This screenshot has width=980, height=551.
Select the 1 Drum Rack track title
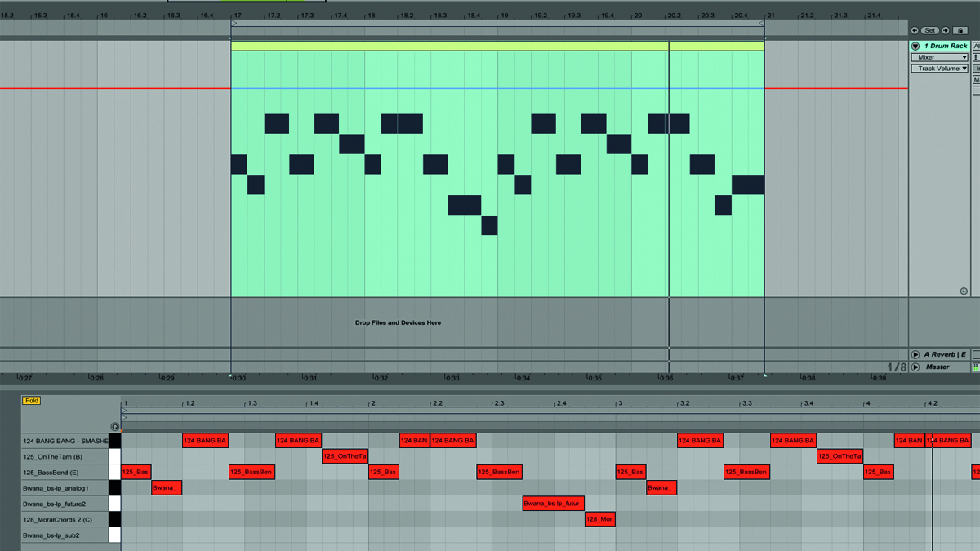coord(945,47)
